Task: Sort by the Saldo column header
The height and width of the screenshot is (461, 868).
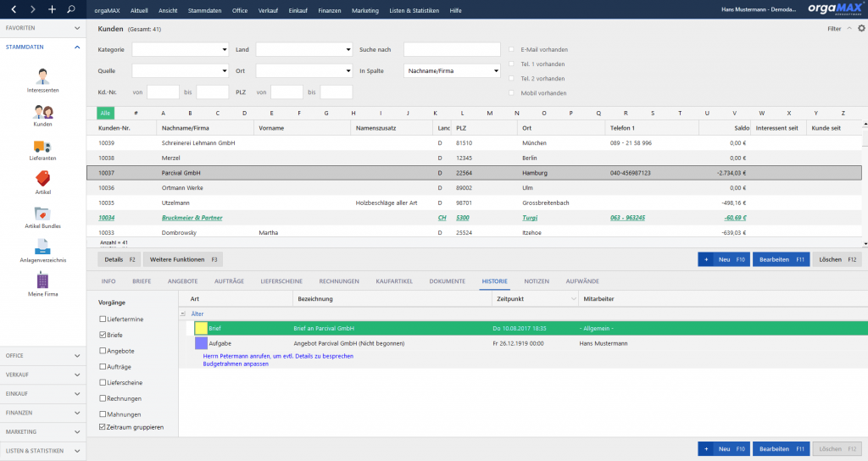Action: (741, 128)
